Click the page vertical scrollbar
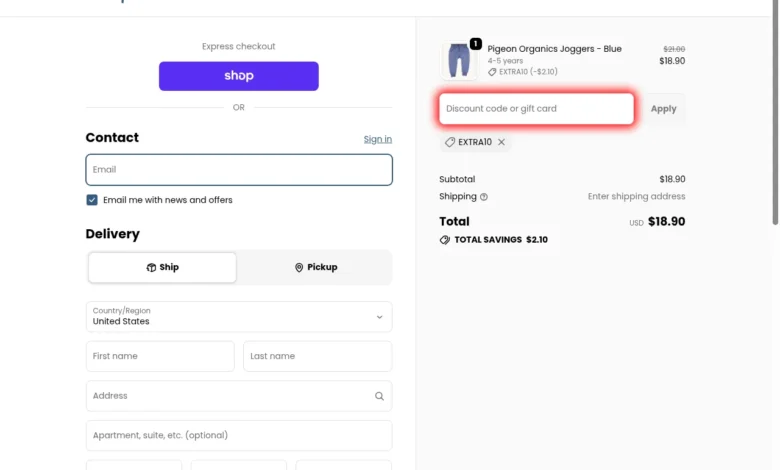The height and width of the screenshot is (470, 780). coord(775,112)
